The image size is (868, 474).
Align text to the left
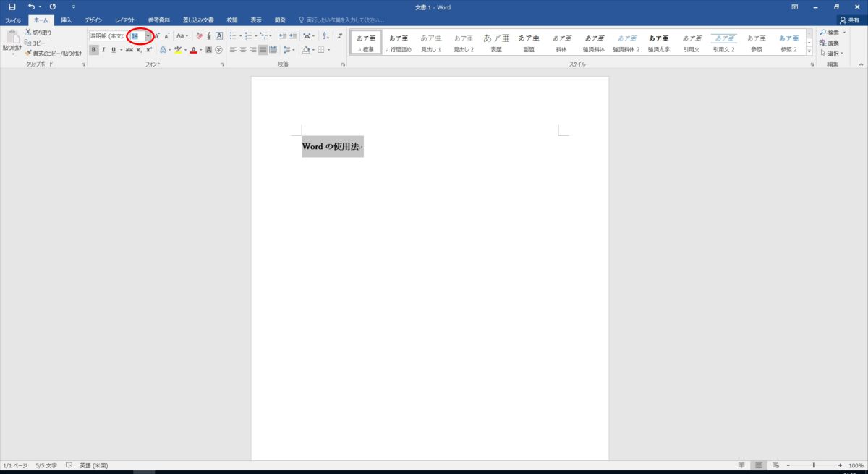[233, 50]
